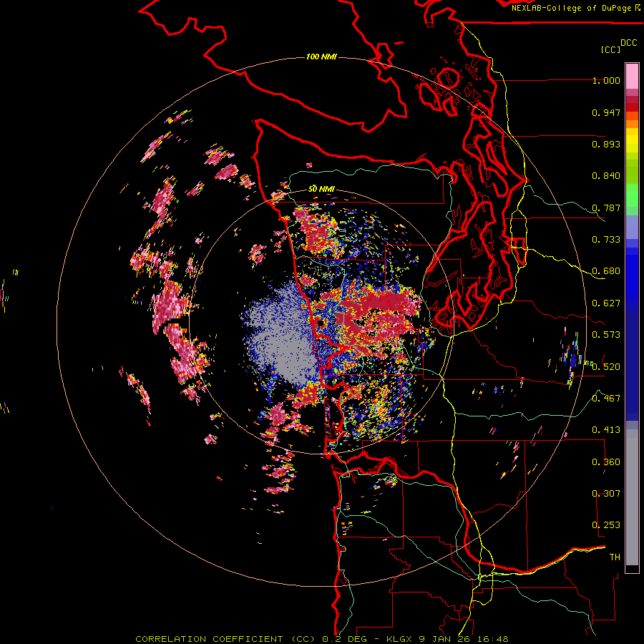Click the KLGX station identifier text

(400, 639)
